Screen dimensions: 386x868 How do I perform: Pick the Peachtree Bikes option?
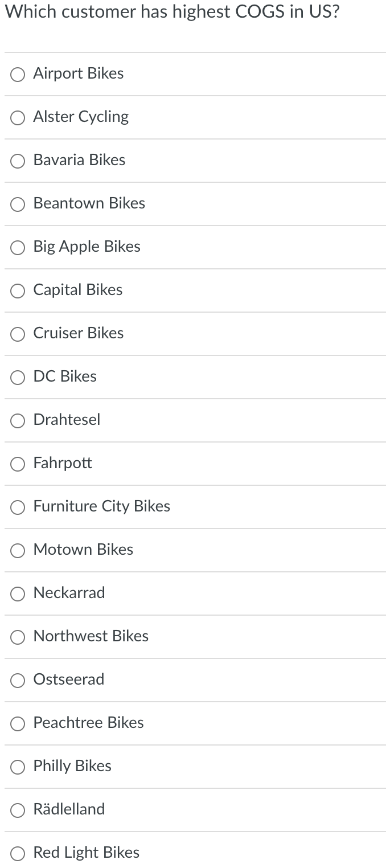click(x=17, y=724)
